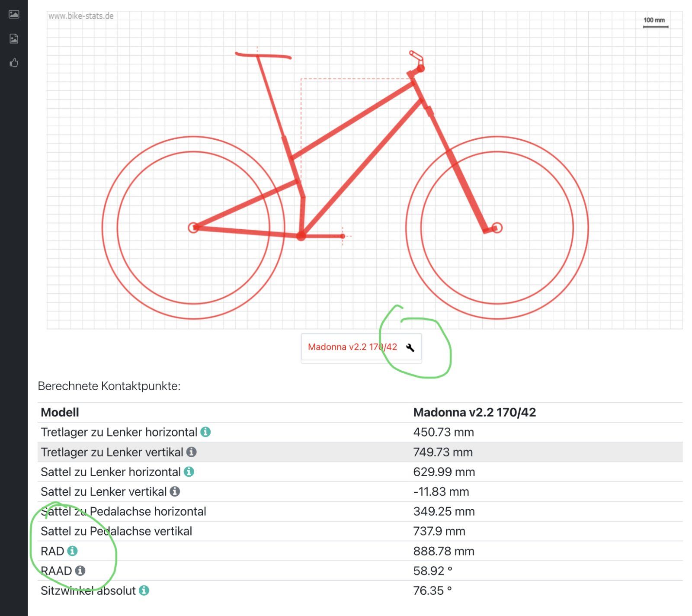Click the thumbs-up icon in the sidebar

point(14,63)
